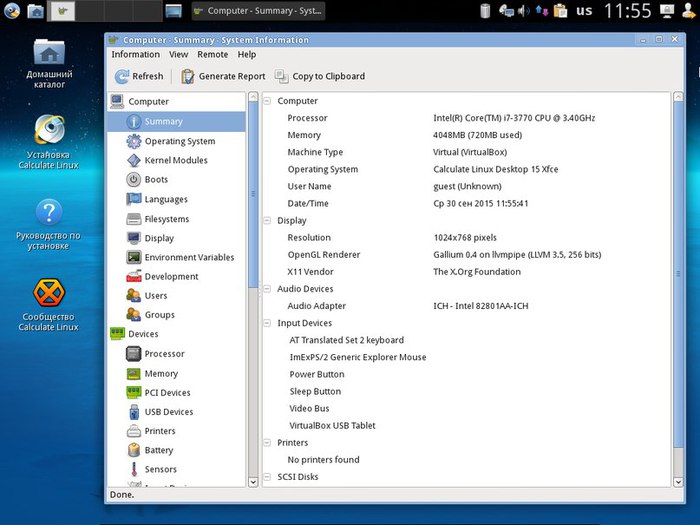Viewport: 700px width, 525px height.
Task: Select the Audio Adapter row
Action: point(467,306)
